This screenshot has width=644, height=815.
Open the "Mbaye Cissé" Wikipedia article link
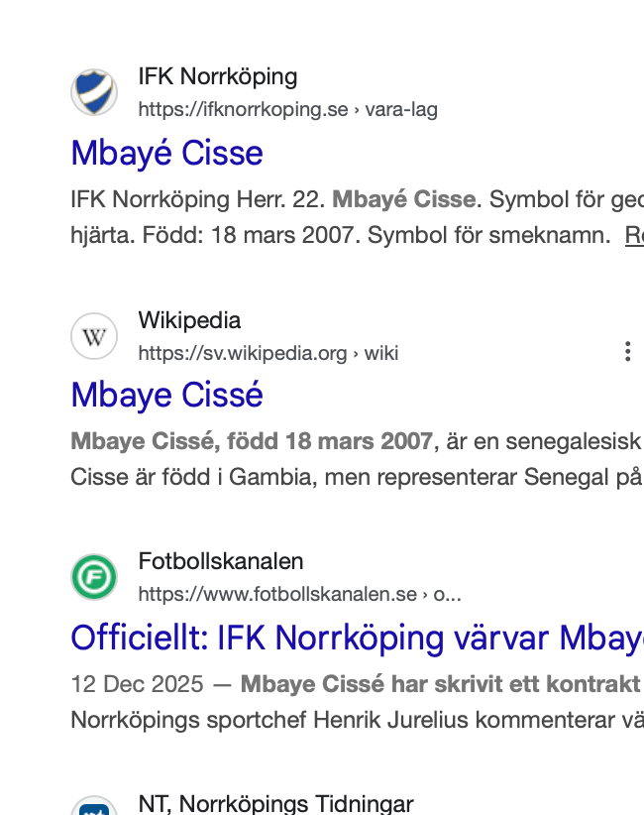(x=166, y=396)
